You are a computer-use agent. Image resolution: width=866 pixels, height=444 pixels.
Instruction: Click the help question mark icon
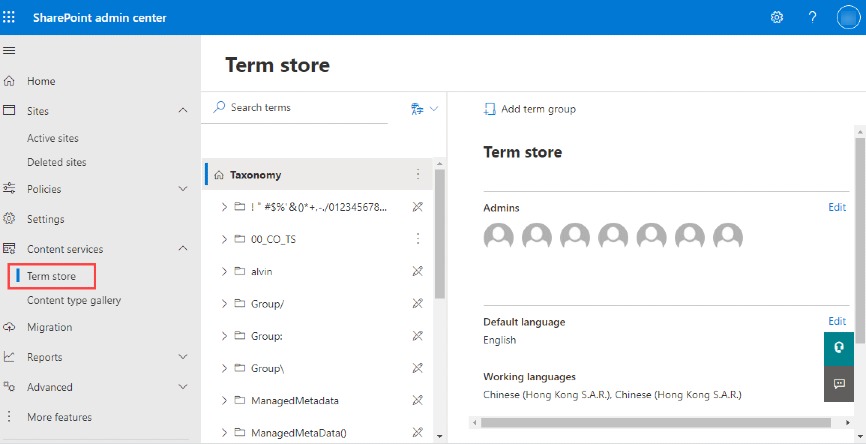pos(812,18)
